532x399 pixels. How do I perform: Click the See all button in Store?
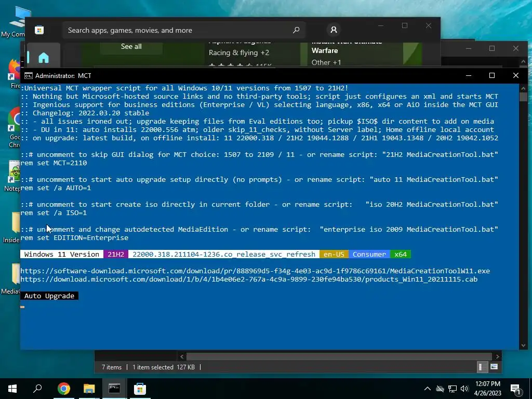(x=131, y=46)
